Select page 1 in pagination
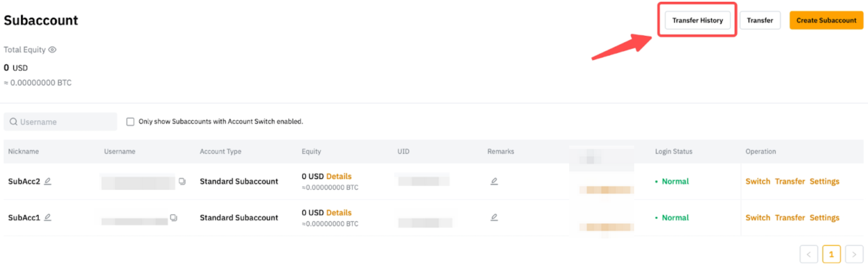Image resolution: width=868 pixels, height=265 pixels. tap(831, 254)
